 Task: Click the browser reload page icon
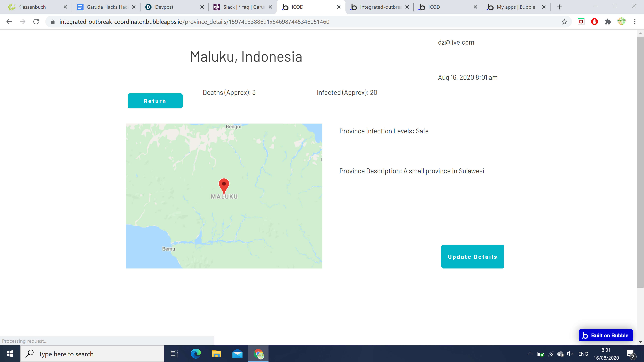(x=36, y=22)
